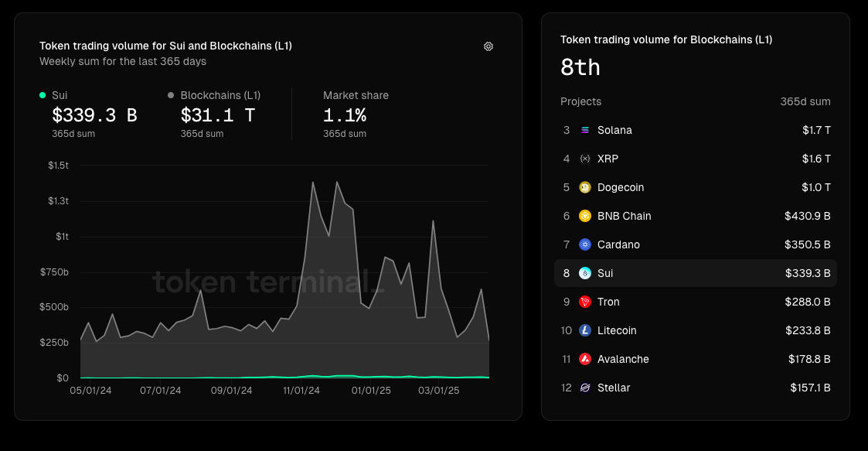Open the BNB Chain project row
Viewport: 868px width, 451px height.
tap(696, 216)
